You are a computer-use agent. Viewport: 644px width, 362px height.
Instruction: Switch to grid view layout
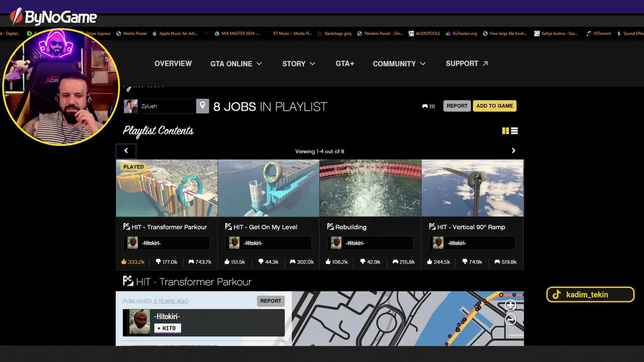tap(506, 131)
